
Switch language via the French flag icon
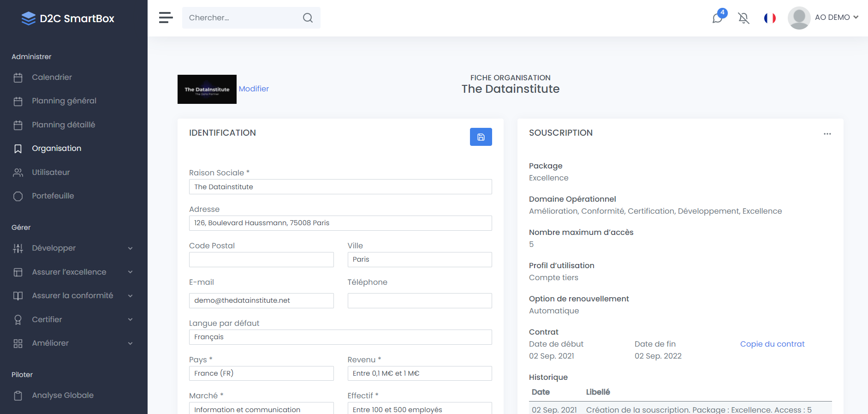tap(770, 18)
